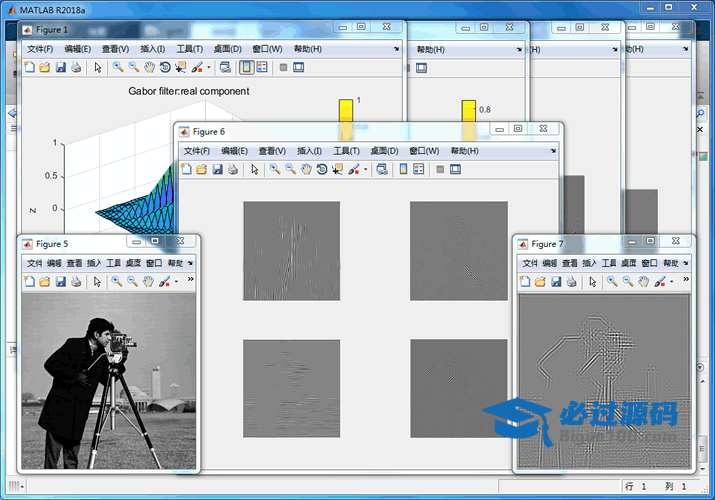
Task: Select Data Cursor tool in Figure 6
Action: click(338, 170)
